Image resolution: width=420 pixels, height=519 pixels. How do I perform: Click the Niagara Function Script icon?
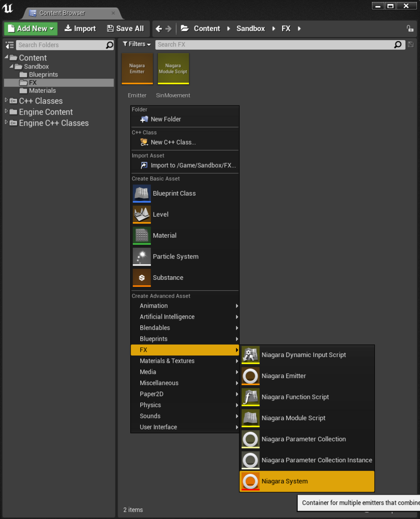(x=251, y=397)
